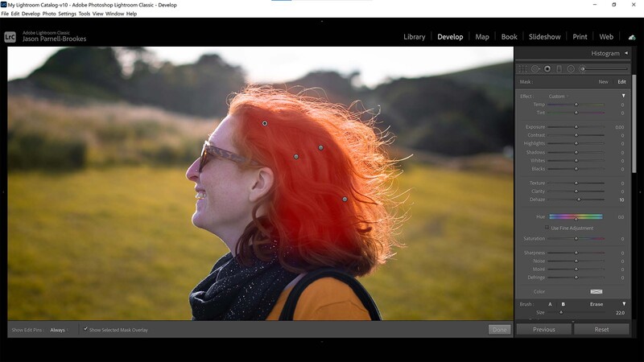Click the right panel vertical scrollbar
This screenshot has width=644, height=362.
click(x=634, y=123)
